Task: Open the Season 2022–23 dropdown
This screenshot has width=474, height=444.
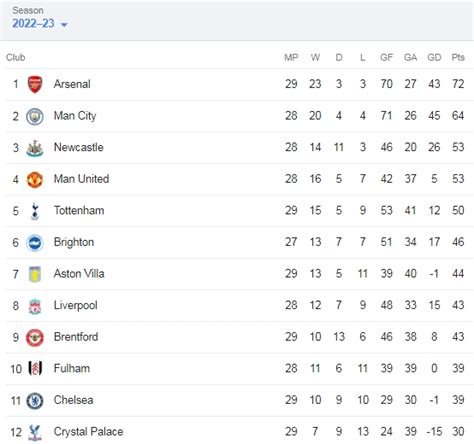Action: coord(40,23)
